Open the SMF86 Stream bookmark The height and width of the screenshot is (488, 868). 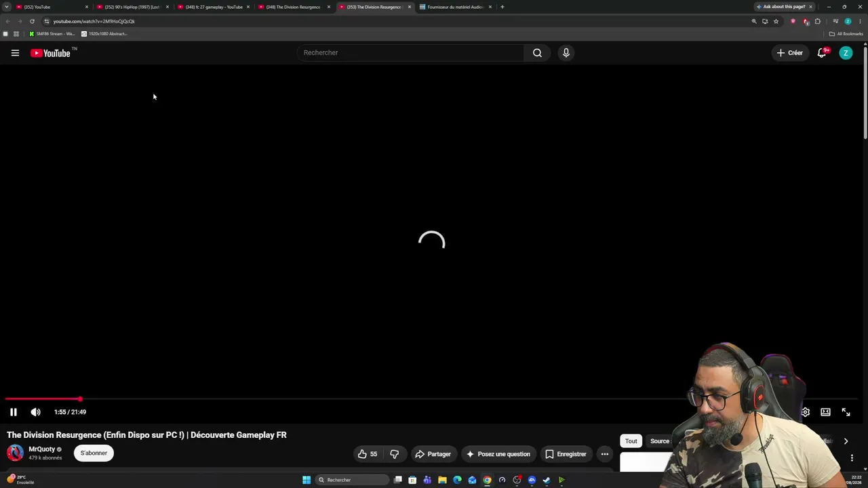coord(52,34)
